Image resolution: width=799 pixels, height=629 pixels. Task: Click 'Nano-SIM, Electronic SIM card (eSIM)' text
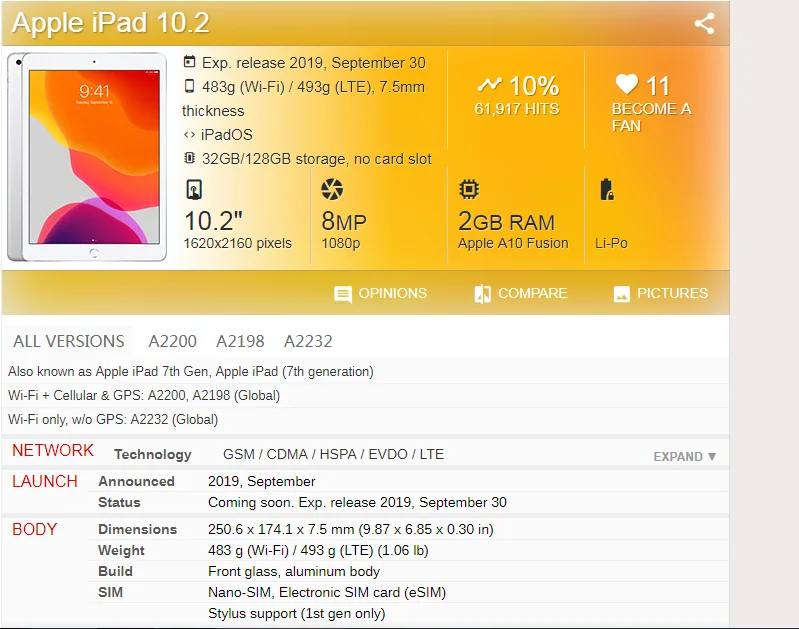click(327, 592)
